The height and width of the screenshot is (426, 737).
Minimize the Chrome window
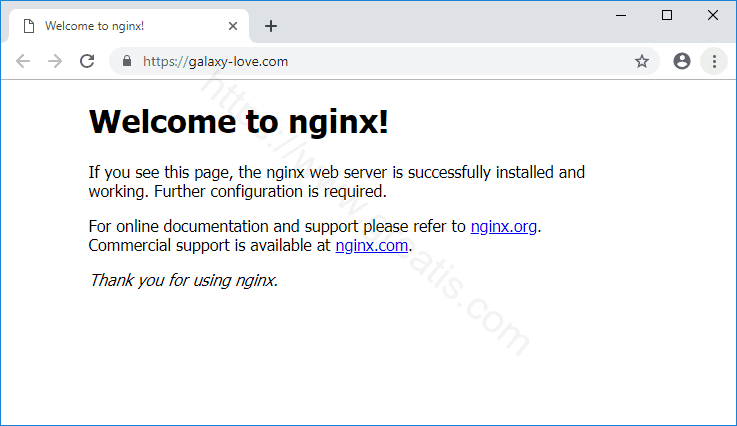(x=621, y=15)
